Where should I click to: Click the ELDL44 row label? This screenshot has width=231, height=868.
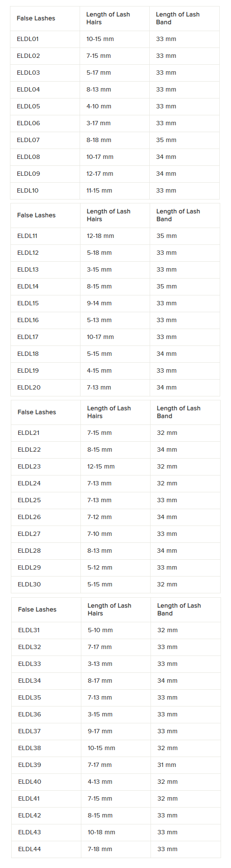29,849
